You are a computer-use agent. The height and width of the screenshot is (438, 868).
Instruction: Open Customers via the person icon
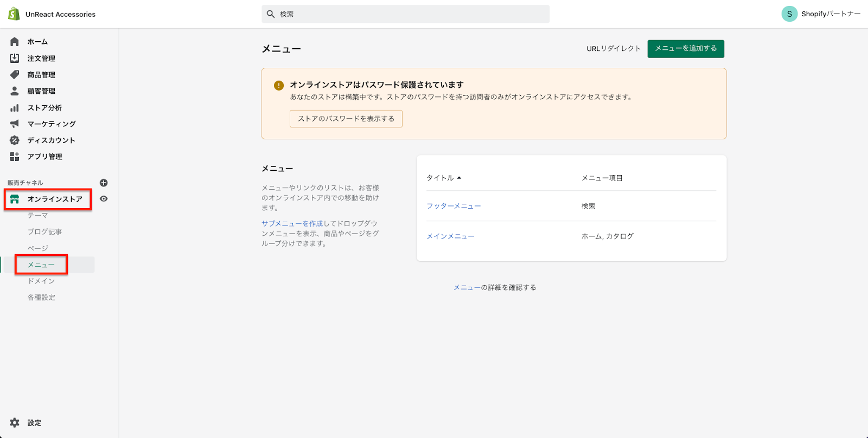[15, 91]
